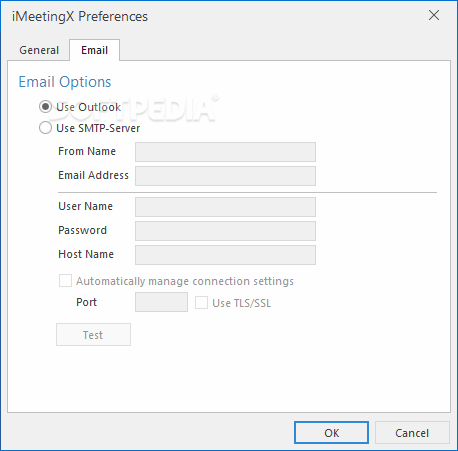
Task: Select the Email tab
Action: pyautogui.click(x=95, y=50)
